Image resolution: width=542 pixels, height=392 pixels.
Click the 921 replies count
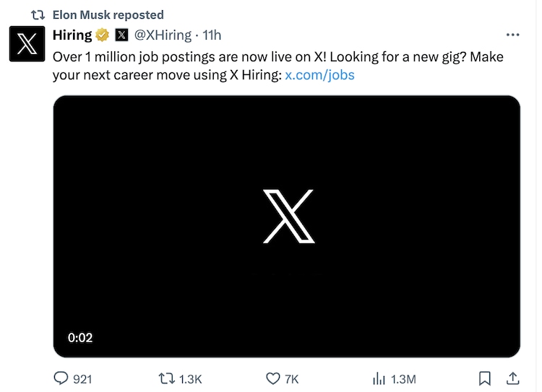click(x=82, y=378)
